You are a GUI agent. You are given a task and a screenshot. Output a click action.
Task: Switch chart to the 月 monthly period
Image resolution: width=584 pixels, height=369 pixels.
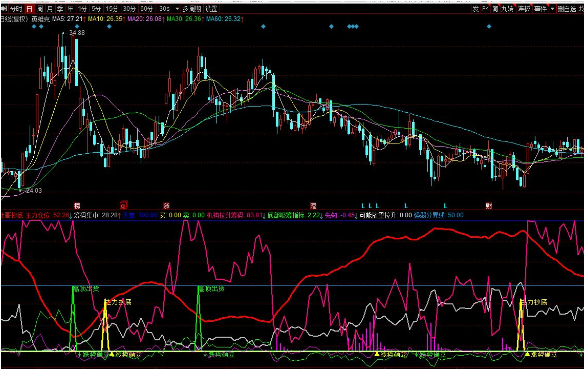pos(50,9)
